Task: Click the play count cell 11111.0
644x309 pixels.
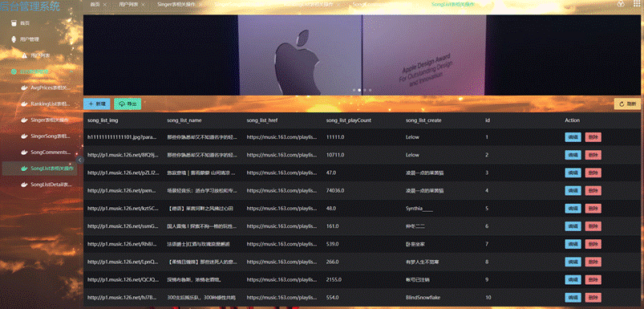Action: (335, 137)
